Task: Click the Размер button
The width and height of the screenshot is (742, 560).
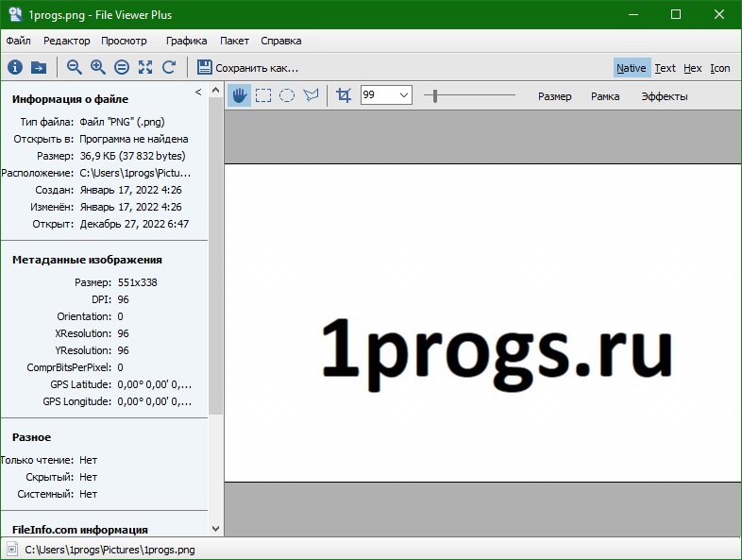Action: (554, 96)
